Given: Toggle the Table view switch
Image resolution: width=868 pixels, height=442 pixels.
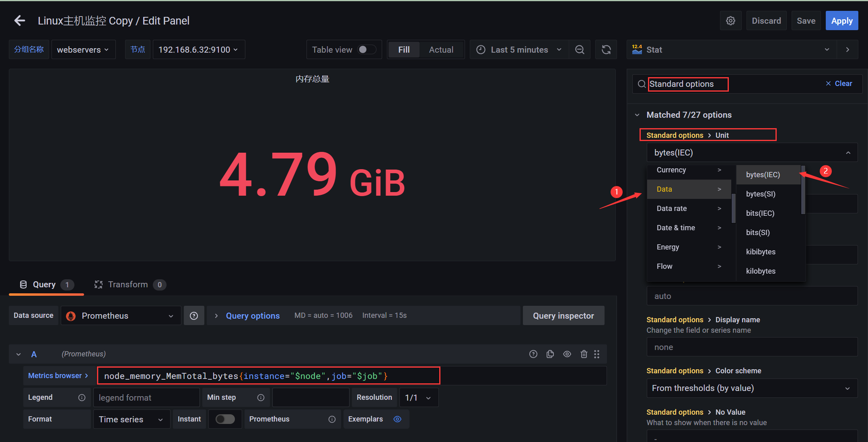Looking at the screenshot, I should pyautogui.click(x=366, y=49).
